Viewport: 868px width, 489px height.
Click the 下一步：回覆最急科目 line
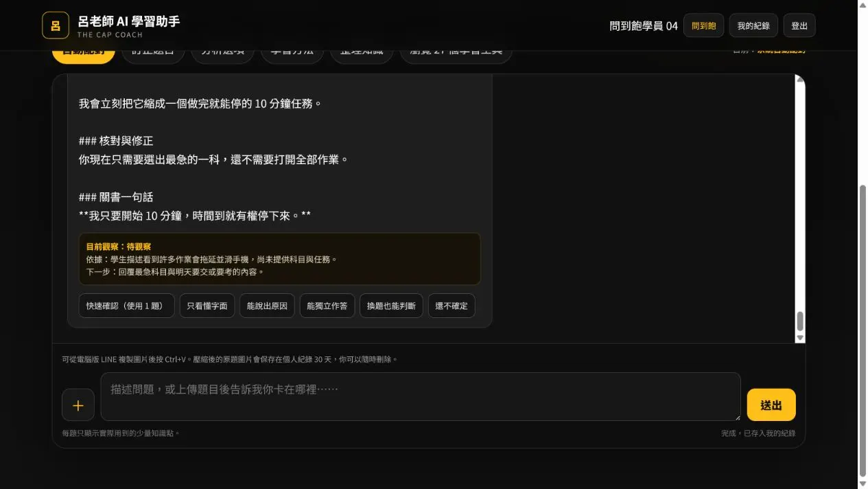pyautogui.click(x=175, y=271)
